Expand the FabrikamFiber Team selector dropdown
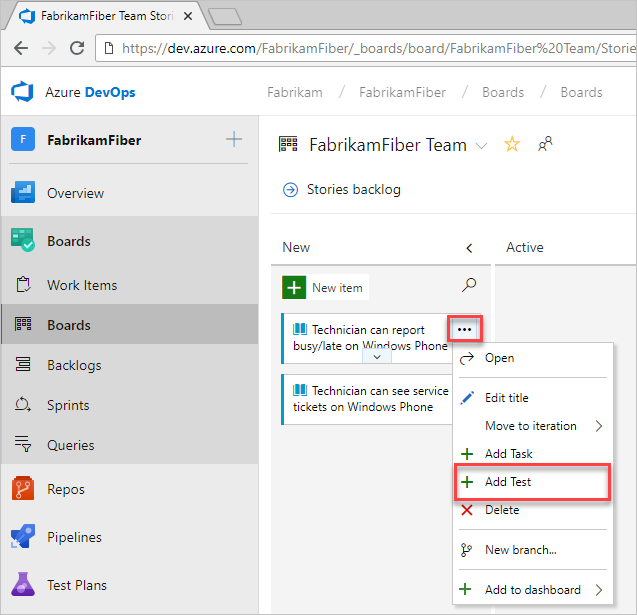This screenshot has width=637, height=615. point(481,145)
